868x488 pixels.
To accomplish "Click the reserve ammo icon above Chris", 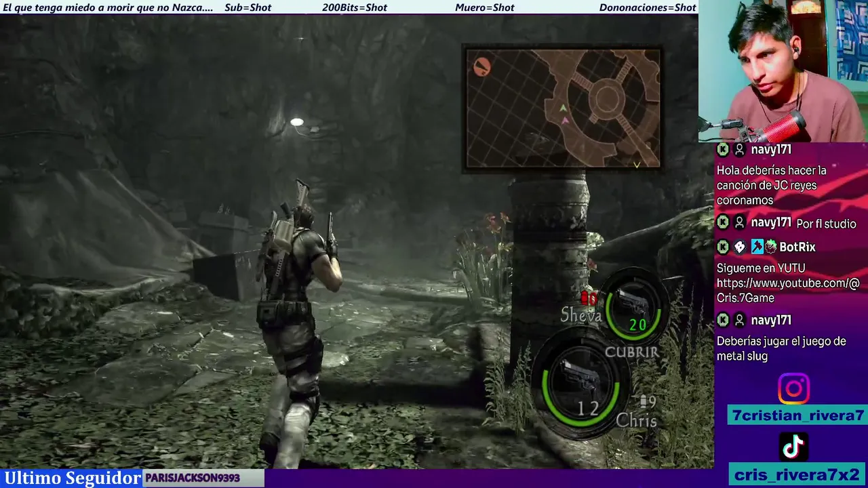I will point(642,401).
